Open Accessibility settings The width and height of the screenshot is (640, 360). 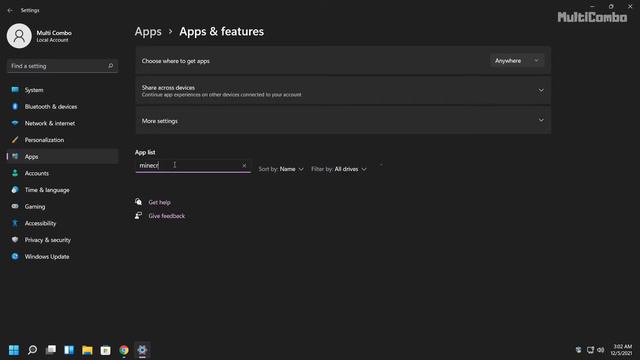(x=62, y=224)
